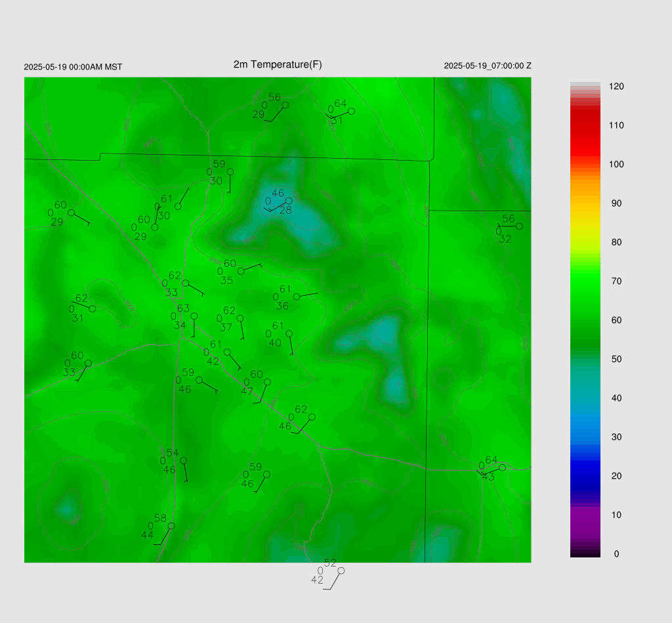Screen dimensions: 672x623
Task: Select the 90 label on the color scale
Action: coord(616,203)
